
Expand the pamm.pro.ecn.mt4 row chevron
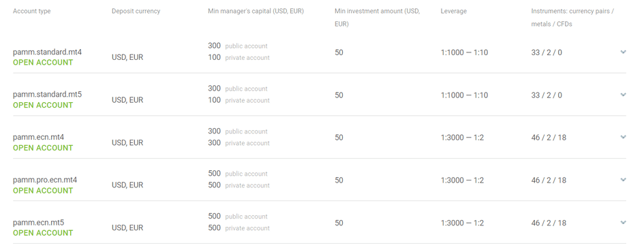[x=623, y=179]
